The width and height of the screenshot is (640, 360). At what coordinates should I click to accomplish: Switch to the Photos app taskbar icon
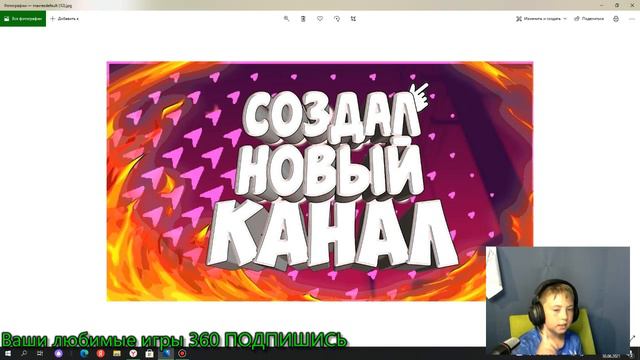[x=166, y=353]
